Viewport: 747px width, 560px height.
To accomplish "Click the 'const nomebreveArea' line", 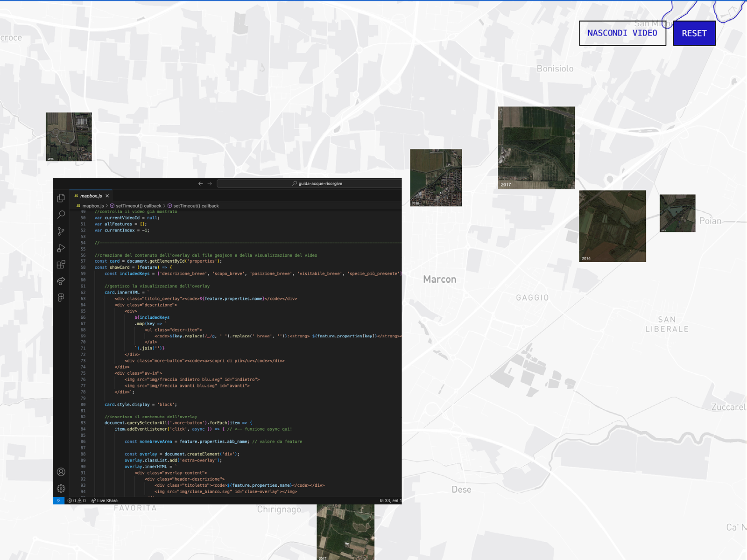I will [213, 441].
